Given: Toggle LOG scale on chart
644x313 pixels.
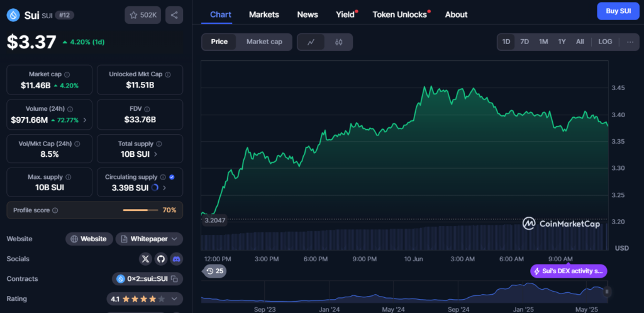Looking at the screenshot, I should point(605,42).
